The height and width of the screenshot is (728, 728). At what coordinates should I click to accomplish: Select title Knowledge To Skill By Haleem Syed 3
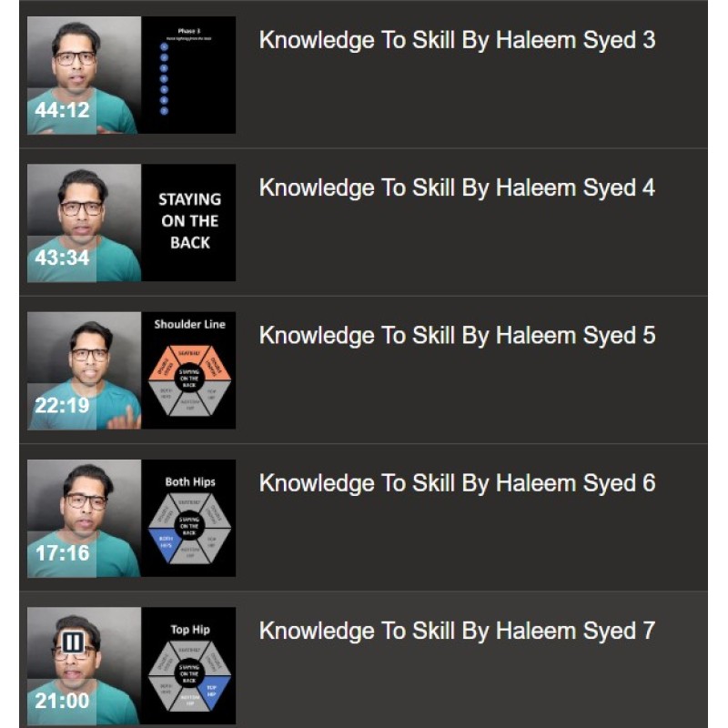(x=458, y=40)
